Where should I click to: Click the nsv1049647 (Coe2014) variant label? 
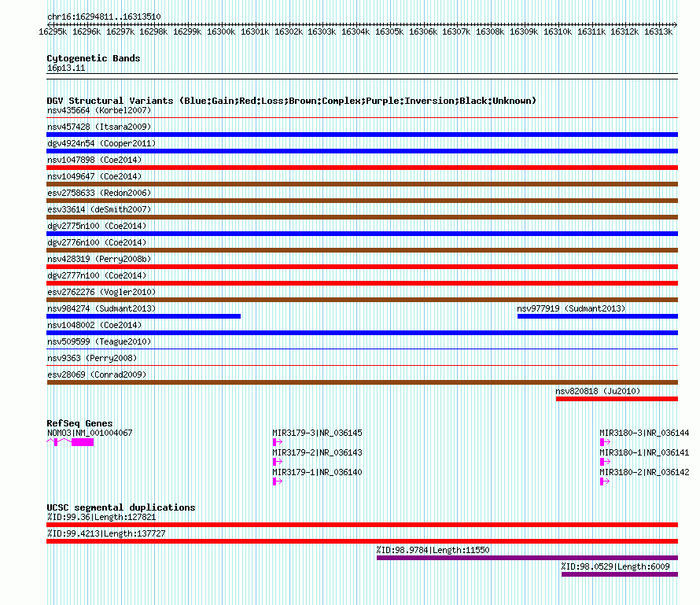click(94, 176)
